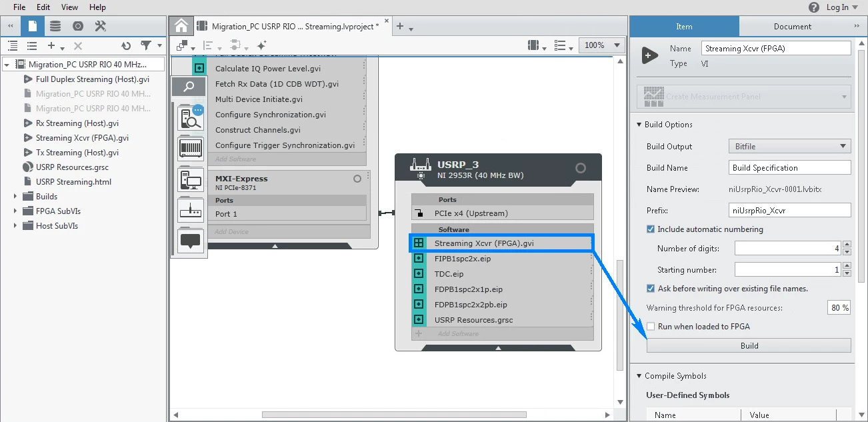Select the database stack icon in left panel

point(55,26)
